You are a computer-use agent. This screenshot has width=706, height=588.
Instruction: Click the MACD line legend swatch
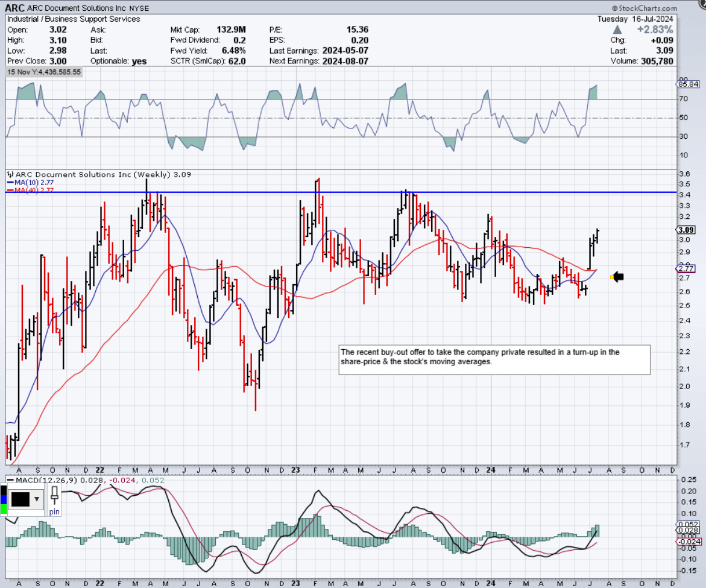pyautogui.click(x=10, y=479)
